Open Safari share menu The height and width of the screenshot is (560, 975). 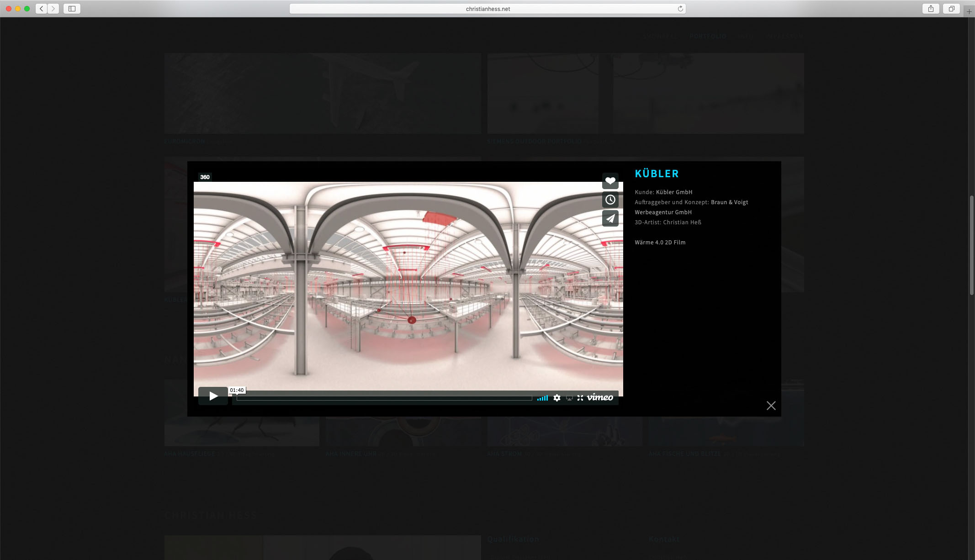(931, 9)
